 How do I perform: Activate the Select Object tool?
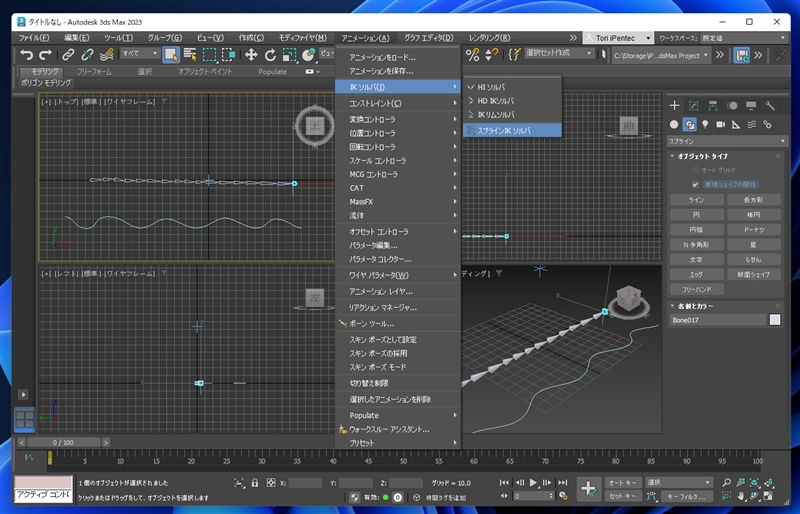coord(171,55)
